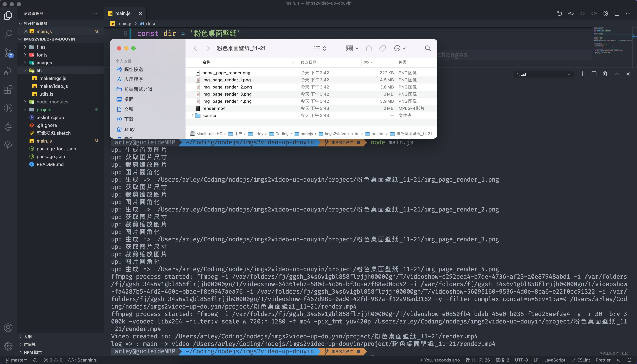This screenshot has width=637, height=364.
Task: Open the Extensions view icon
Action: tap(8, 90)
